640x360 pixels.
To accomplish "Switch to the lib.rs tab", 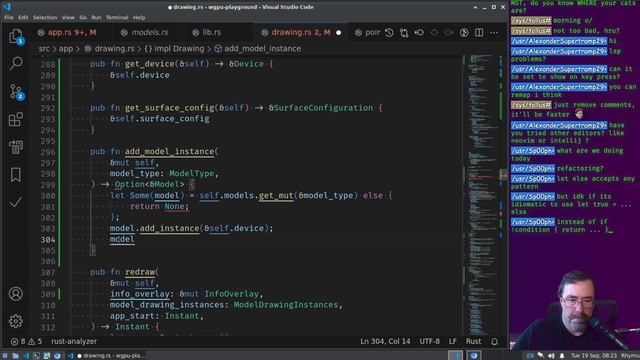I will click(211, 32).
